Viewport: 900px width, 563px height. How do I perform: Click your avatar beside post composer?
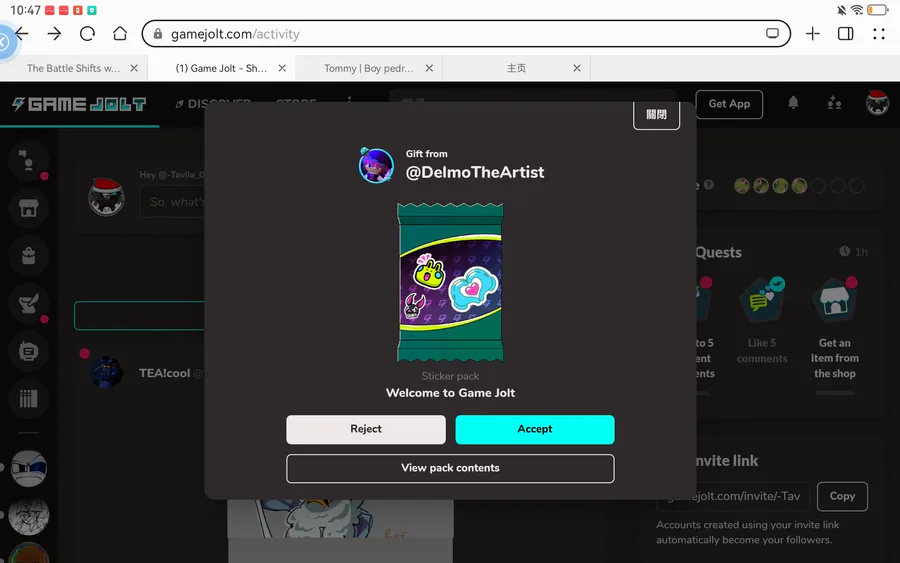click(x=106, y=197)
